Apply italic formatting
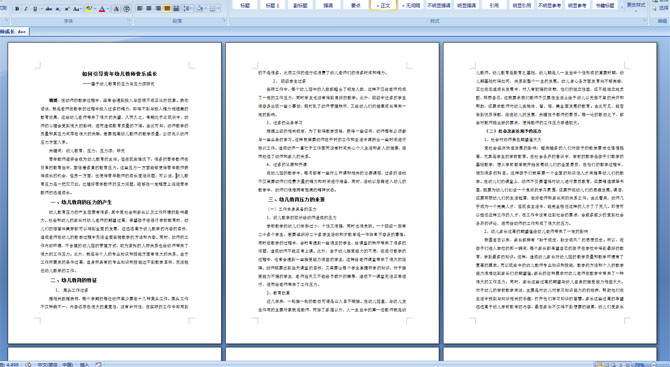670x367 pixels. pyautogui.click(x=26, y=9)
